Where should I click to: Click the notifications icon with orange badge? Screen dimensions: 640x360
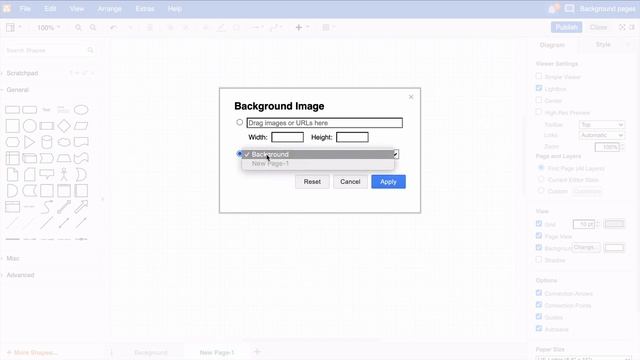553,9
